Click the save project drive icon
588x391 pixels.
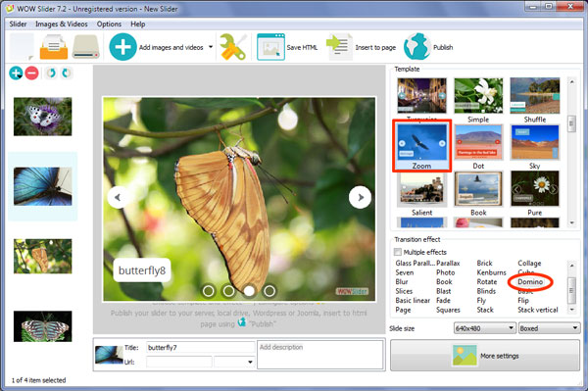(x=86, y=47)
